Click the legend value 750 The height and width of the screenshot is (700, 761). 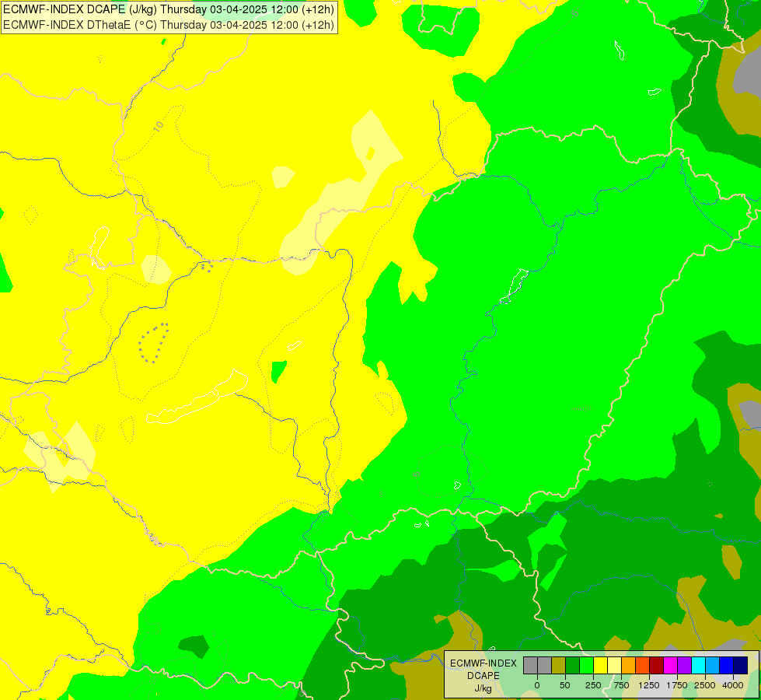point(621,685)
